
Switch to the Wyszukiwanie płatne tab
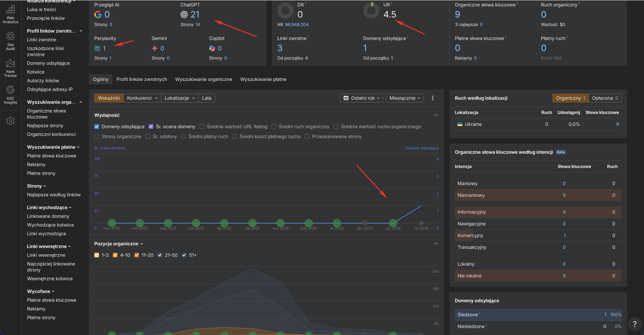tap(263, 79)
